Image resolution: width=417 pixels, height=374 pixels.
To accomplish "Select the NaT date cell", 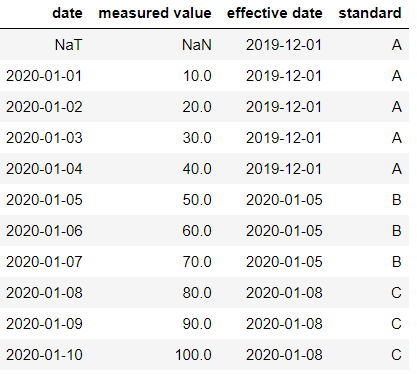I will point(68,45).
